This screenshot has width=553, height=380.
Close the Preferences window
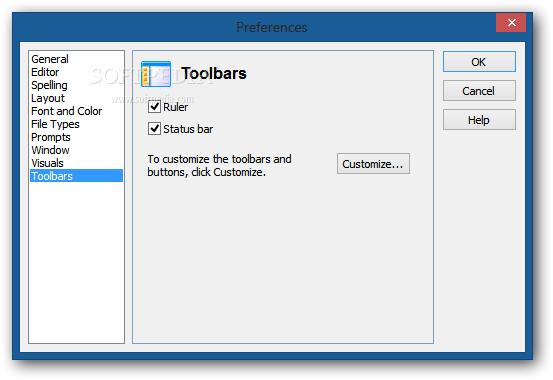[x=511, y=23]
